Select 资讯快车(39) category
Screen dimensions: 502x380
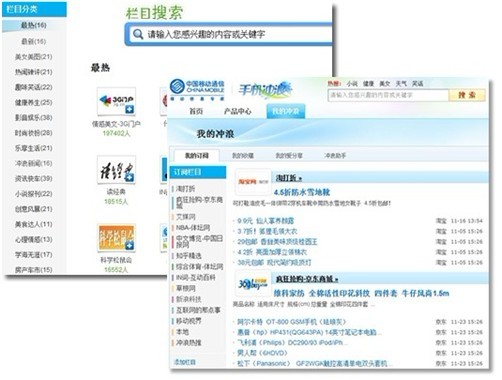tap(34, 179)
